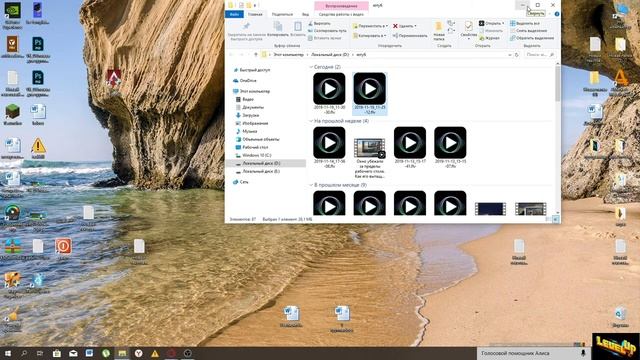This screenshot has height=360, width=640.
Task: Switch to Вид ribbon tab
Action: (305, 14)
